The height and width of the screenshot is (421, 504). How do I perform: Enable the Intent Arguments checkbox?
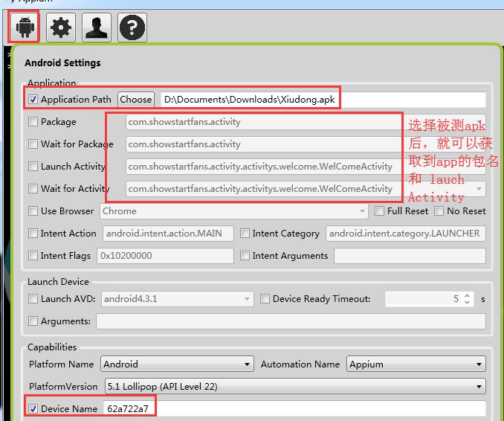245,256
